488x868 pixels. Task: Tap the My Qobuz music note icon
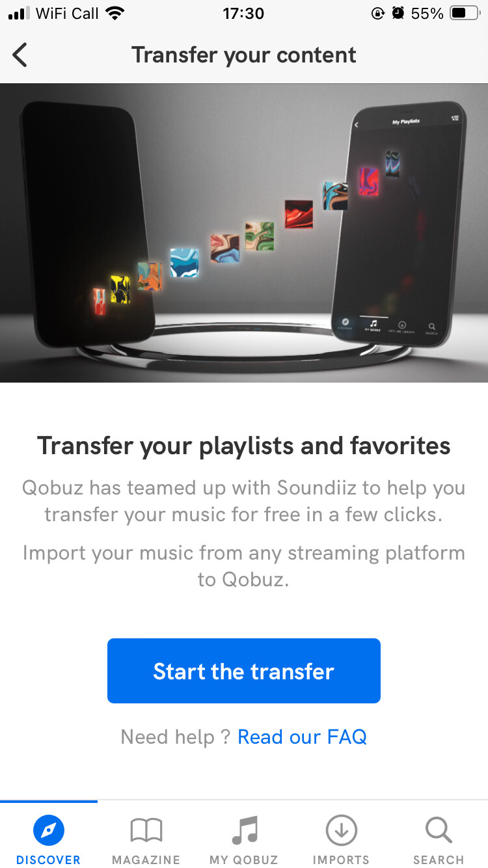[244, 830]
